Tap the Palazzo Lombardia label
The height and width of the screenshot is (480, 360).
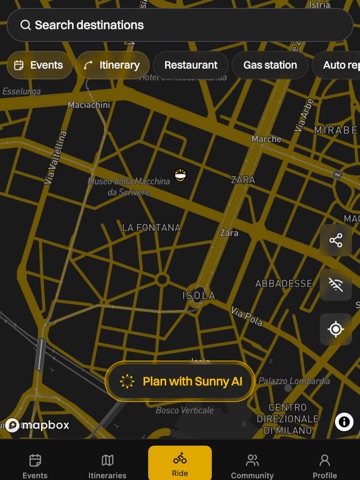[x=294, y=381]
